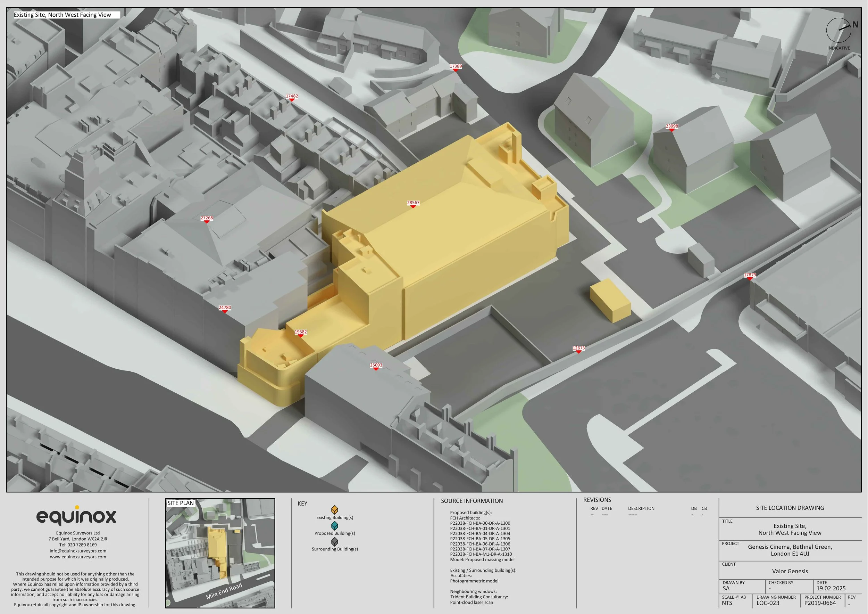This screenshot has height=614, width=868.
Task: Click the Equinox logo
Action: coord(76,516)
